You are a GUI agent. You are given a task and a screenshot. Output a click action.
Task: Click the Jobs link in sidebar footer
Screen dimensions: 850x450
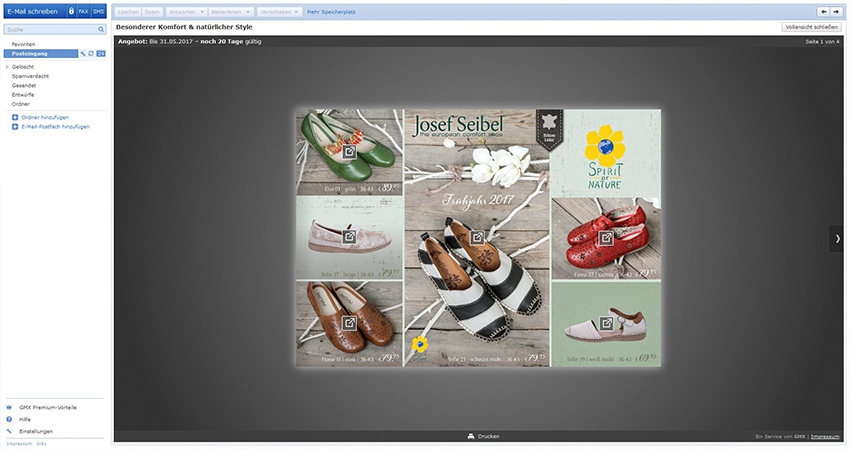pyautogui.click(x=41, y=443)
